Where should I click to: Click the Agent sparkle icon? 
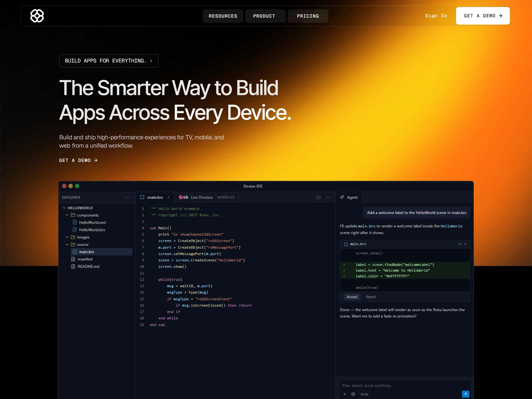coord(342,197)
